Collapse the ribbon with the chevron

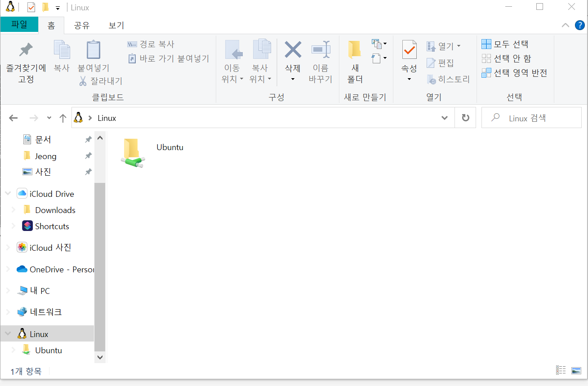point(566,26)
